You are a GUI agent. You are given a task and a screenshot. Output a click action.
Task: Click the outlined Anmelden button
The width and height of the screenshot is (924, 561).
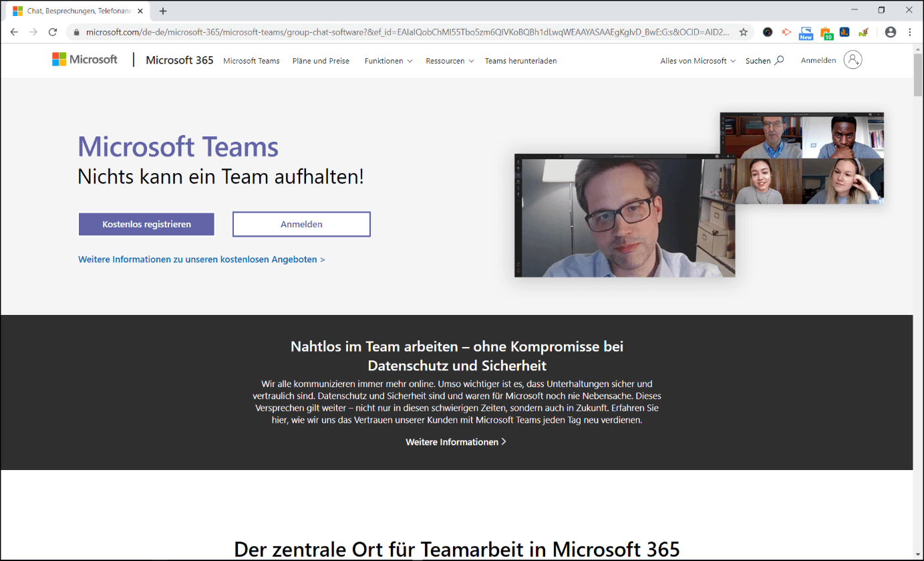point(301,225)
